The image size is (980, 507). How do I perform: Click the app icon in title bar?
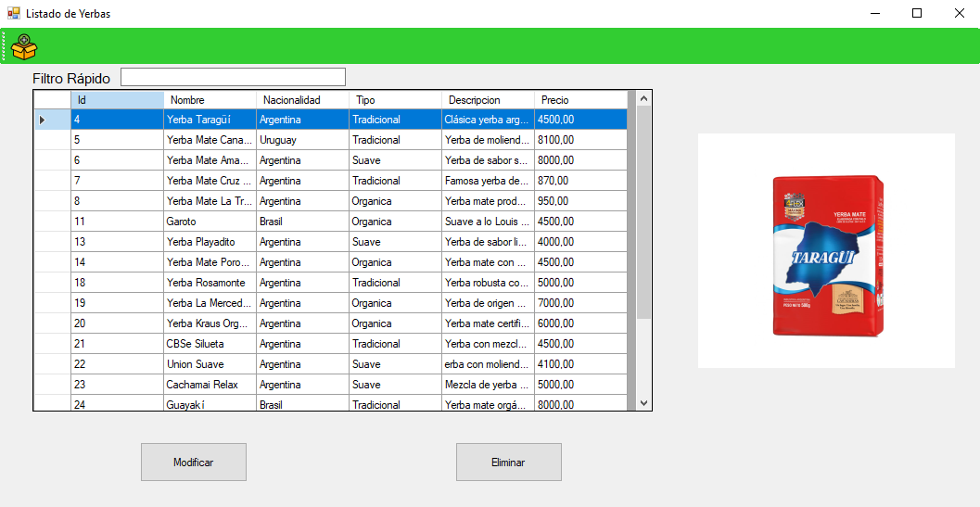[13, 13]
